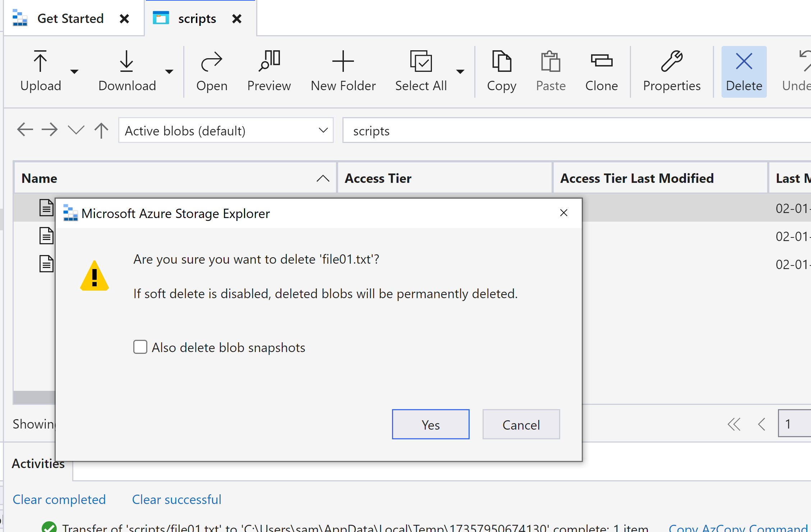
Task: Open the recent locations down chevron
Action: click(76, 130)
